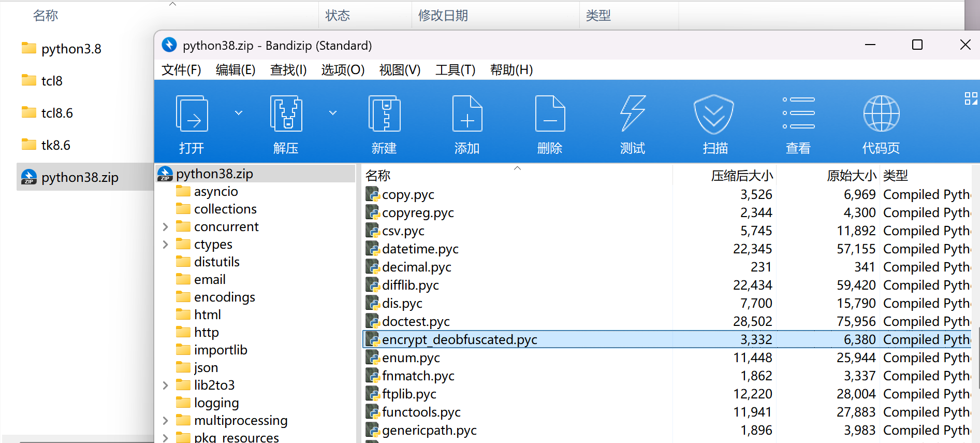The height and width of the screenshot is (443, 980).
Task: Sort file list by 压缩后大小 column header
Action: (724, 176)
